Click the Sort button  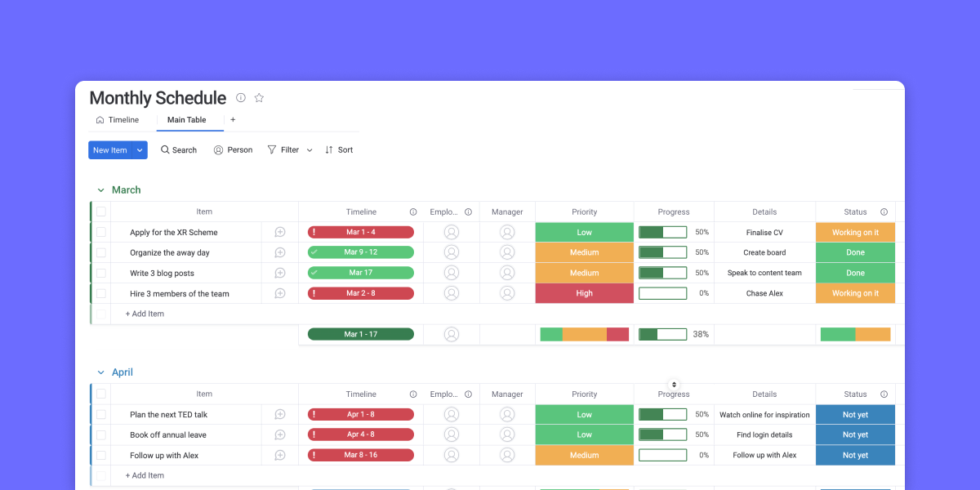pyautogui.click(x=339, y=150)
